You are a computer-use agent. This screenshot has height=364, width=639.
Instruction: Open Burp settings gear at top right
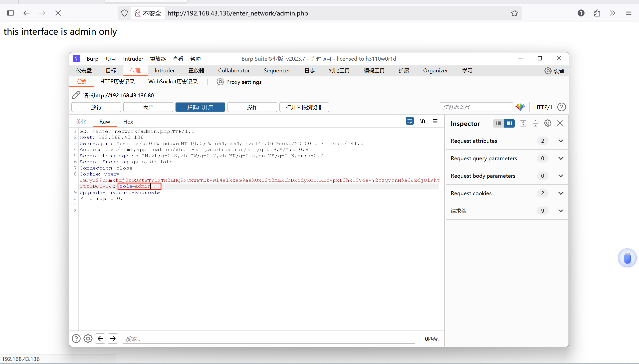(548, 71)
